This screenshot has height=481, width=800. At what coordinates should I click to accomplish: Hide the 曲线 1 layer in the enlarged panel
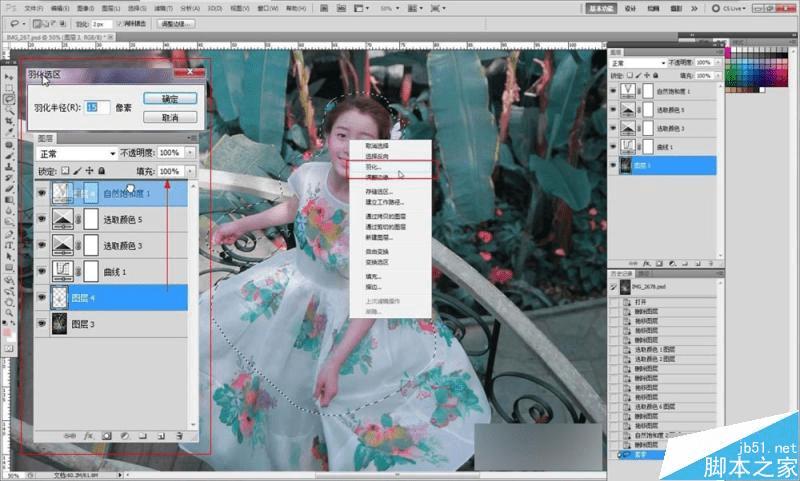[x=42, y=271]
